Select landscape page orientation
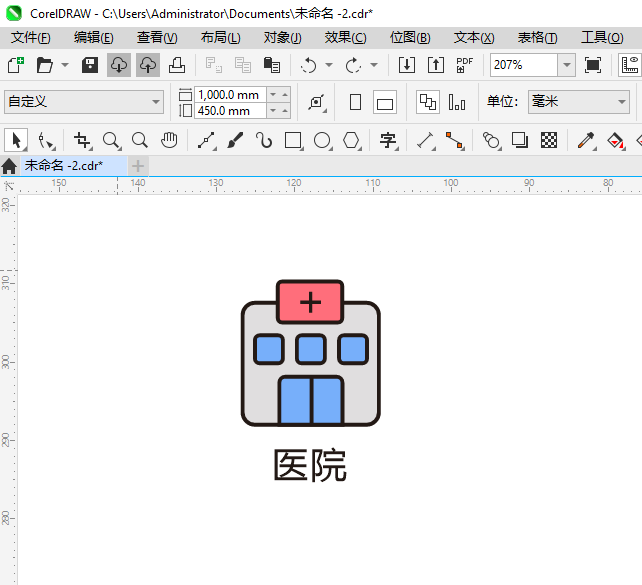Screen dimensions: 642x585 pyautogui.click(x=385, y=102)
